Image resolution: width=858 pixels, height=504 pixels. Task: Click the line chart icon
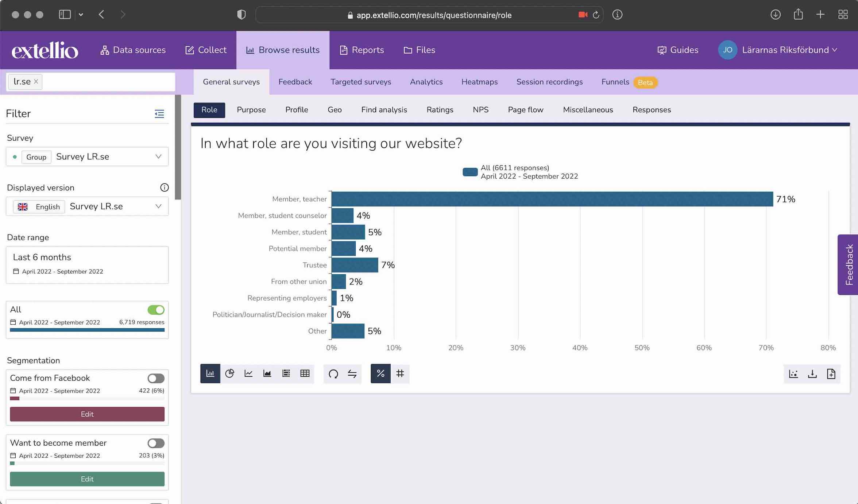248,374
